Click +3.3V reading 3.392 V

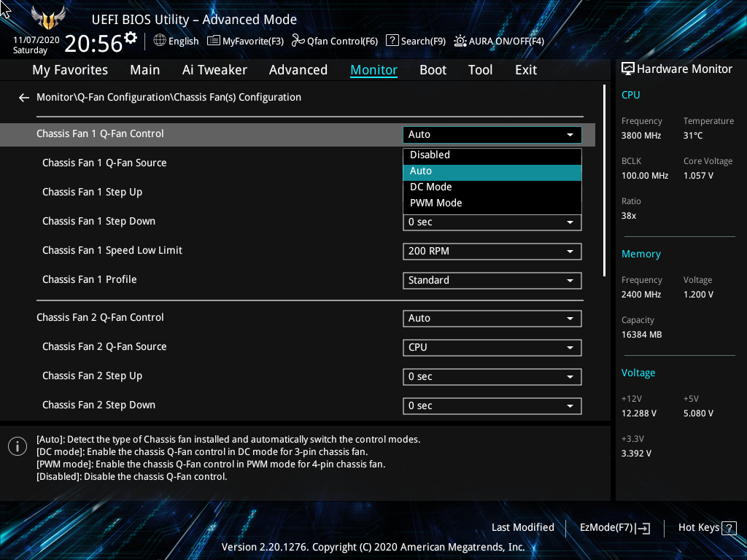636,454
